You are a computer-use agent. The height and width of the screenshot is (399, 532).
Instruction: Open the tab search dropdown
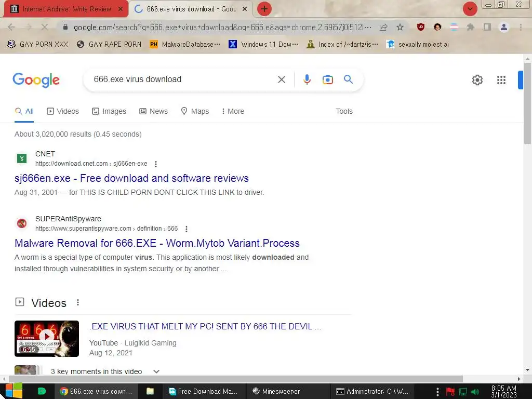click(x=470, y=9)
